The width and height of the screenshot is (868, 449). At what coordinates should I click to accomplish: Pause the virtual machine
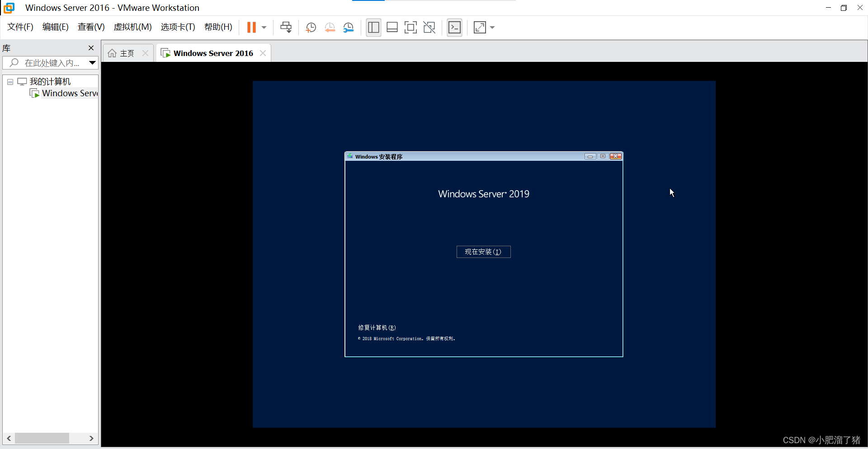click(x=251, y=28)
